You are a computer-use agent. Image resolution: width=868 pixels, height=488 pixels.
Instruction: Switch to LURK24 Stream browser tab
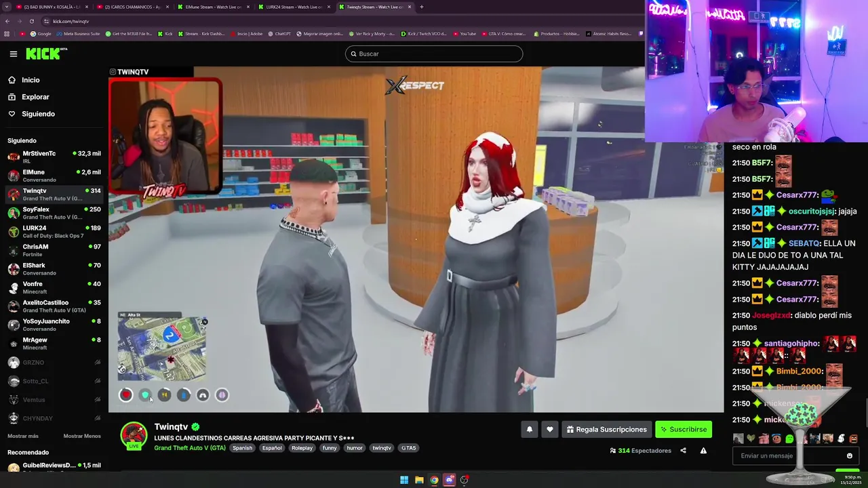click(294, 7)
